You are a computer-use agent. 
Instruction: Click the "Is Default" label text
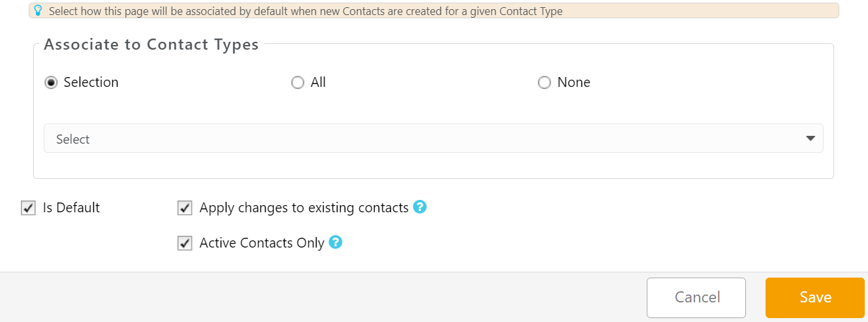click(71, 208)
